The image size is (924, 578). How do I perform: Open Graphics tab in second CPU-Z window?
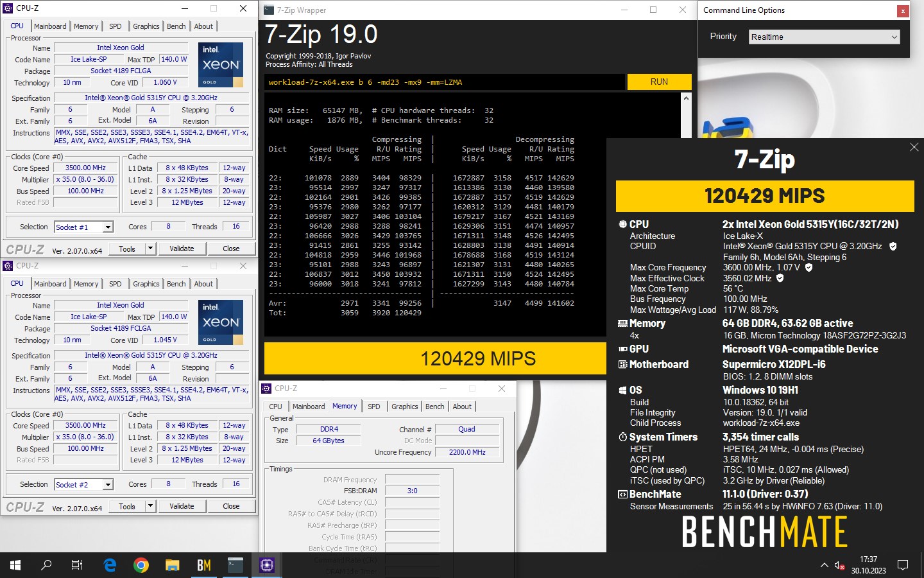[146, 284]
